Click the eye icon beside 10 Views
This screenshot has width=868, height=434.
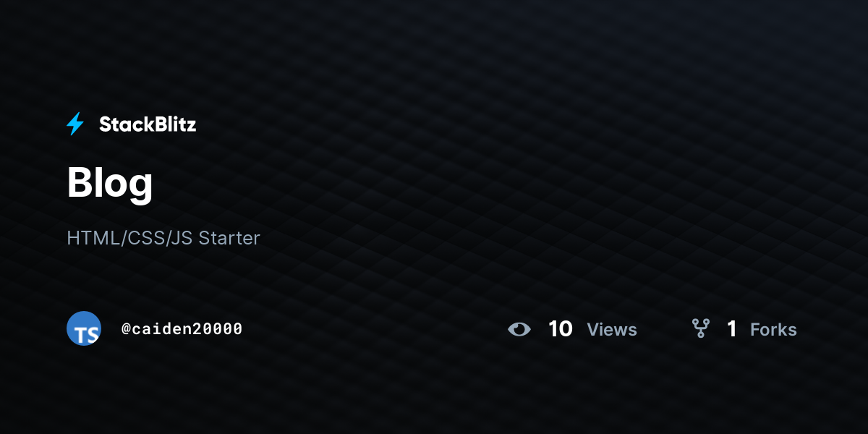519,330
